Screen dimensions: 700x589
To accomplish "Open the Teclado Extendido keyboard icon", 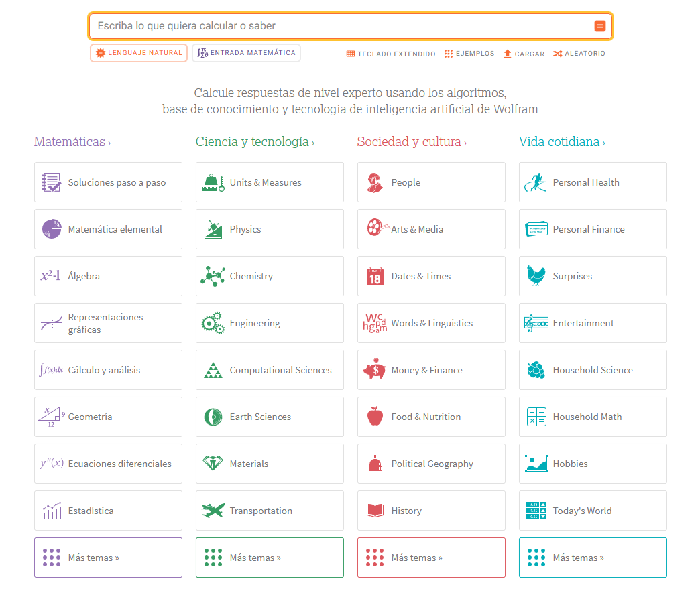I will pos(351,54).
